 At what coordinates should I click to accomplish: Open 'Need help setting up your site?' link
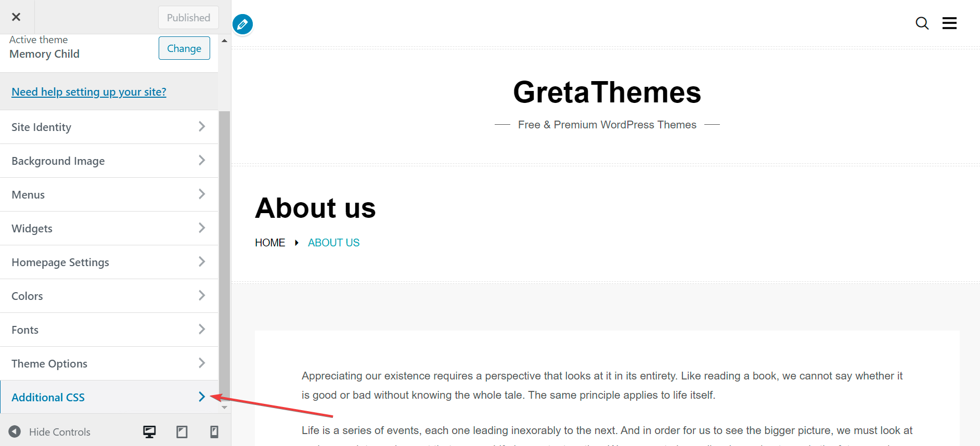89,92
